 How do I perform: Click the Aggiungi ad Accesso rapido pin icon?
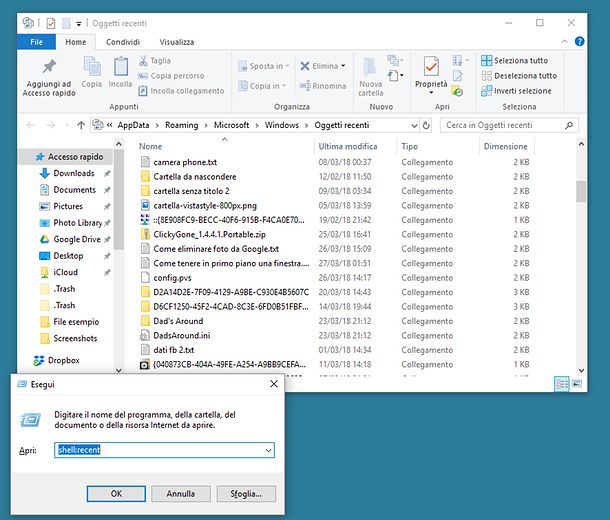point(49,67)
